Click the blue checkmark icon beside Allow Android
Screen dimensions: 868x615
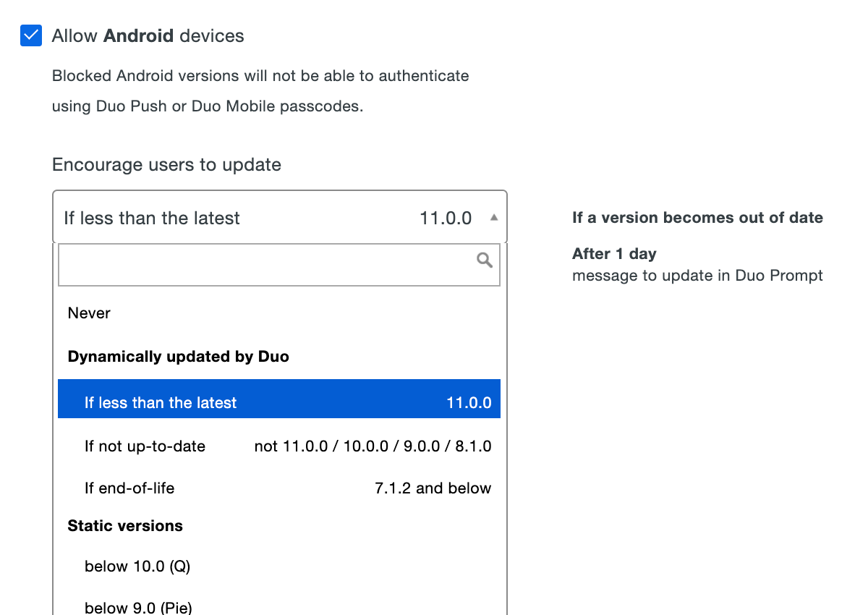coord(30,35)
